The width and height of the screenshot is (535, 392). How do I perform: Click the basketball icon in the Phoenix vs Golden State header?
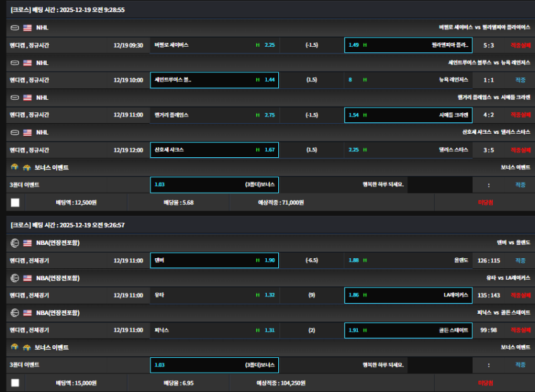tap(15, 312)
